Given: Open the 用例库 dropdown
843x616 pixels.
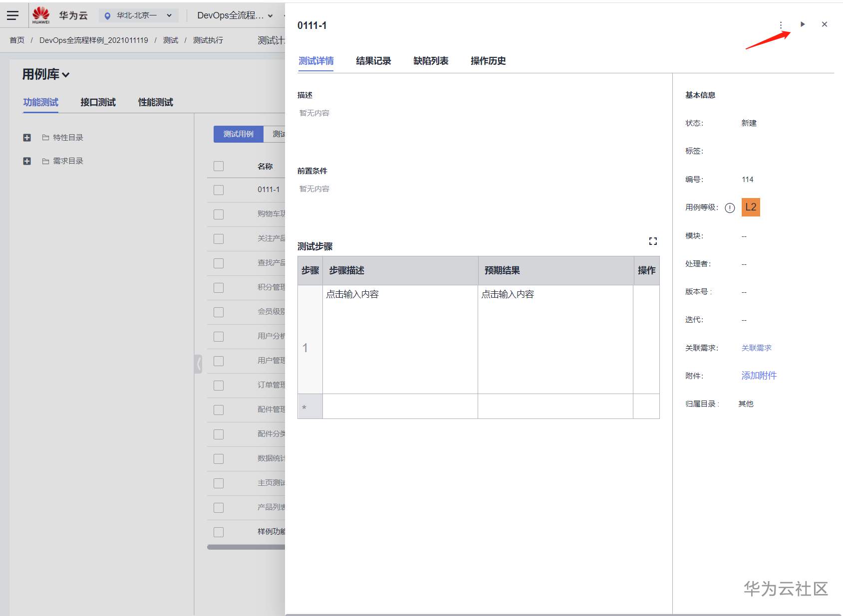Looking at the screenshot, I should (46, 75).
